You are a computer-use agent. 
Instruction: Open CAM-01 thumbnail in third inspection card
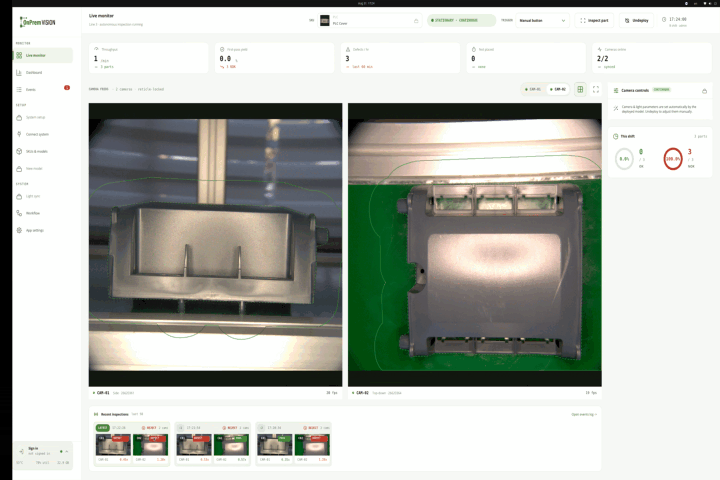[275, 445]
